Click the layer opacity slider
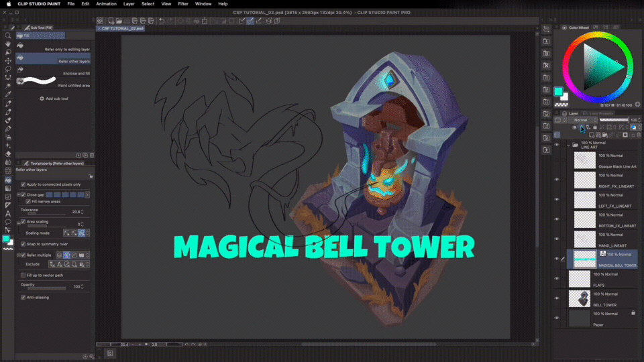 [x=614, y=120]
